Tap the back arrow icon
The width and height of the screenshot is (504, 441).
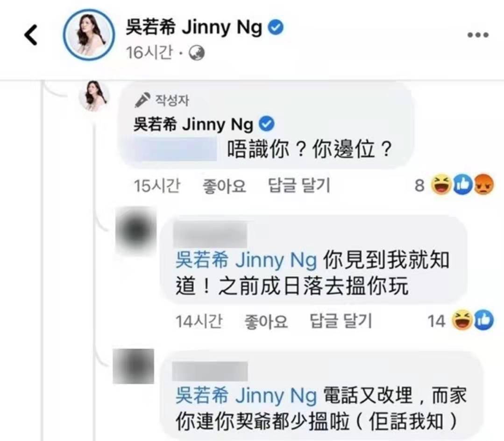31,35
